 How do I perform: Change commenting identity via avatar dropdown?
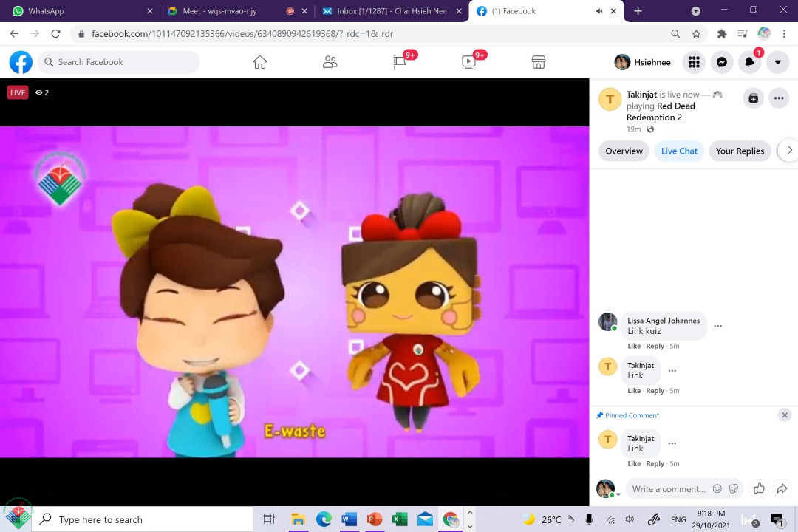coord(608,489)
